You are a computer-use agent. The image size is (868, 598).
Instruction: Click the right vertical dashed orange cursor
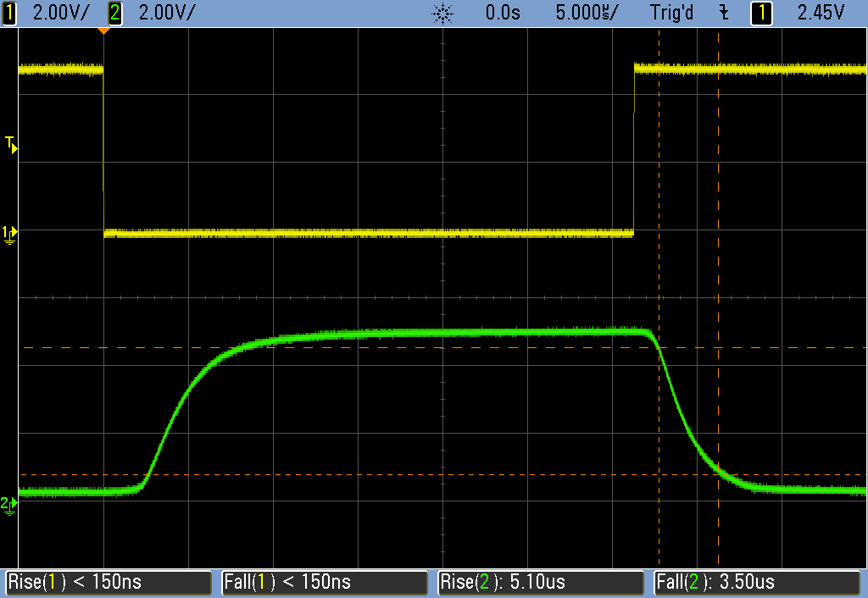tap(719, 297)
